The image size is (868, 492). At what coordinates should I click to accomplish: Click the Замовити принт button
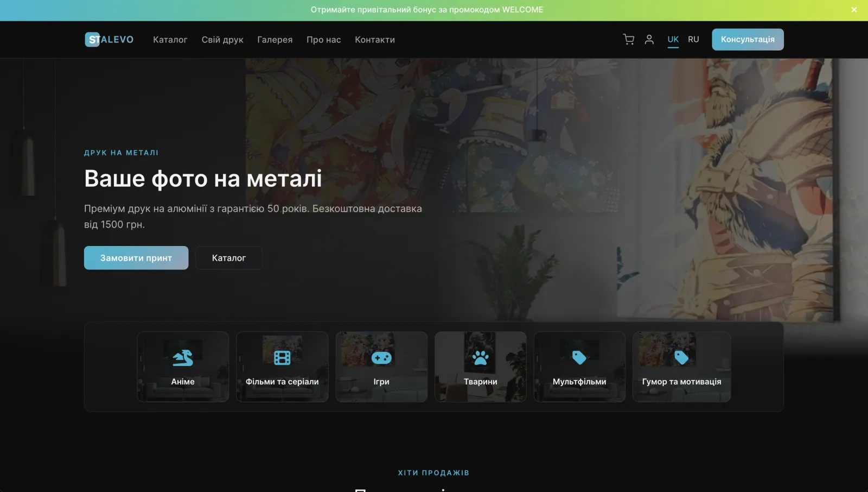(136, 258)
